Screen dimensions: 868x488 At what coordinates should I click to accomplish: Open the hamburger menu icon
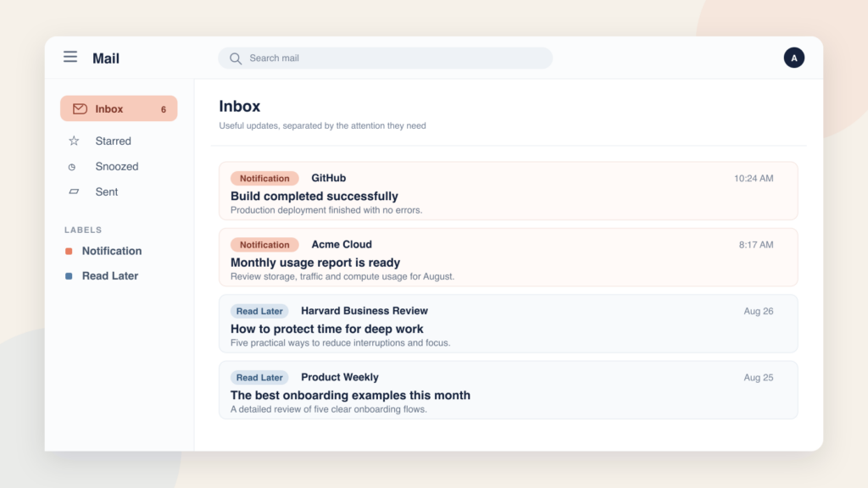coord(70,57)
